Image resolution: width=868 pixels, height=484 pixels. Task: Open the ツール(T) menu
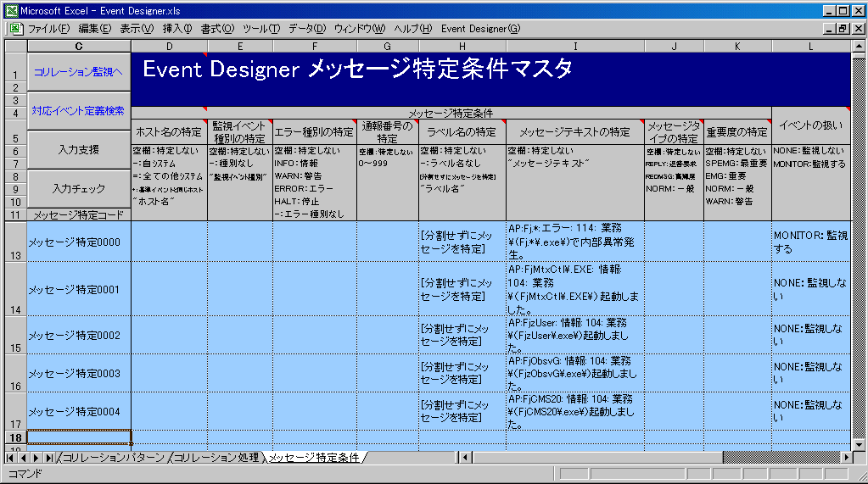click(260, 29)
